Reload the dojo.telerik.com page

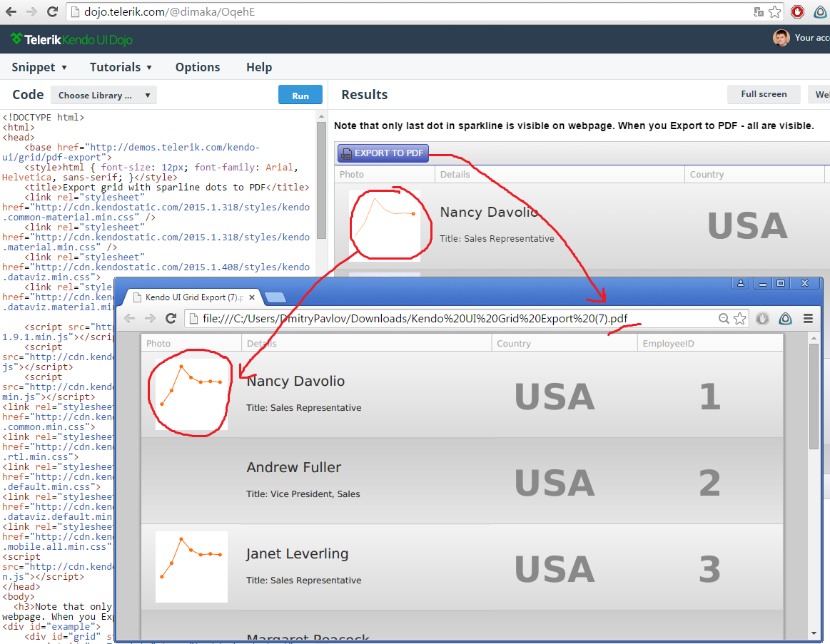[x=52, y=11]
